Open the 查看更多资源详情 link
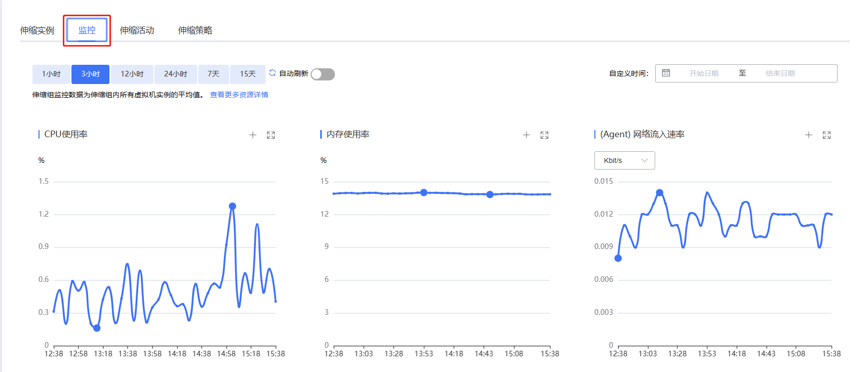 pyautogui.click(x=239, y=95)
